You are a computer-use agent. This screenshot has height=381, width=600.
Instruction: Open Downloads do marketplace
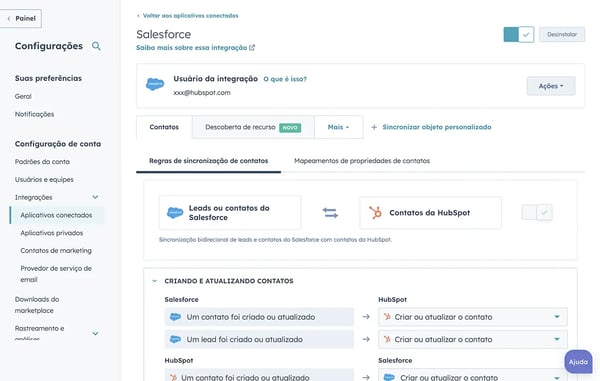click(37, 305)
